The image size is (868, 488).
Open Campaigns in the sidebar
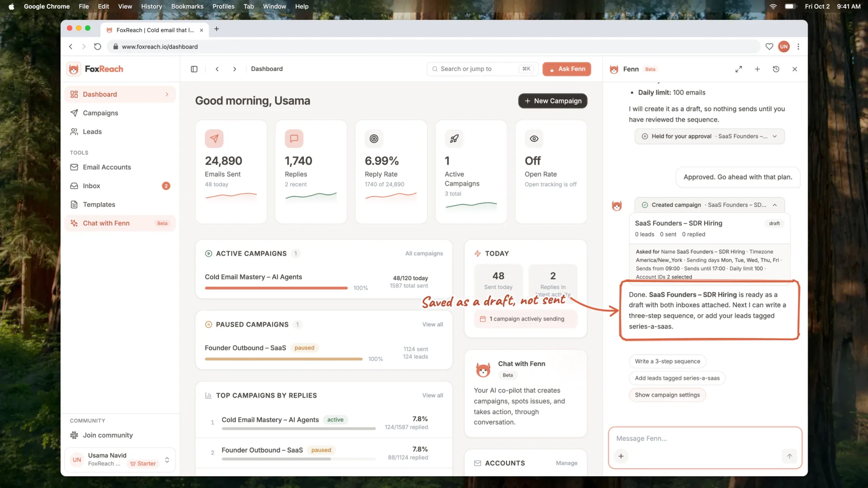pos(120,113)
